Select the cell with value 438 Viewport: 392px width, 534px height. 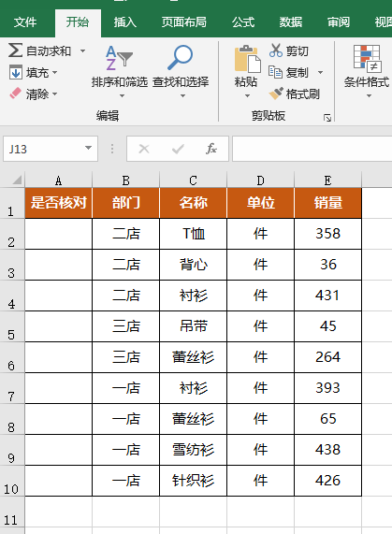tap(328, 450)
